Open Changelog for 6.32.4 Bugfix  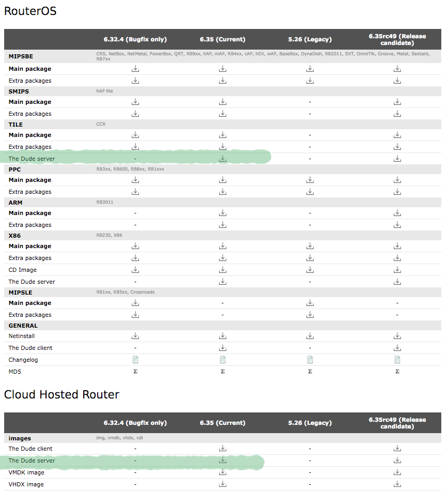click(x=135, y=360)
